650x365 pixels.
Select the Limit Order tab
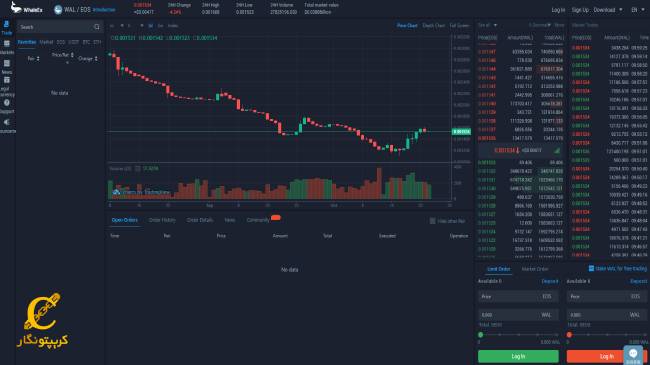[x=499, y=269]
